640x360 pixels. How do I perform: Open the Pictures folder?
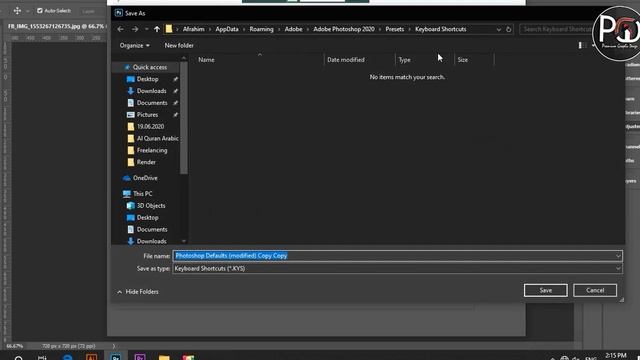[147, 115]
